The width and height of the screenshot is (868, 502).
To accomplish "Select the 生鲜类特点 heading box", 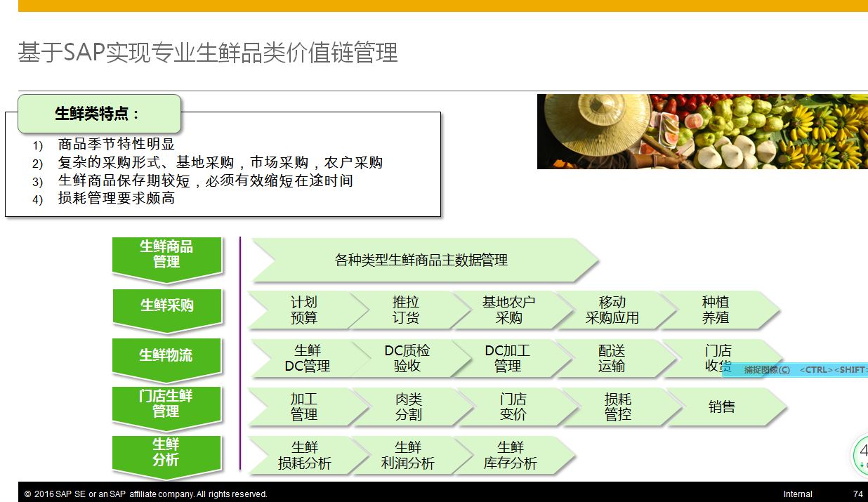I will tap(99, 114).
